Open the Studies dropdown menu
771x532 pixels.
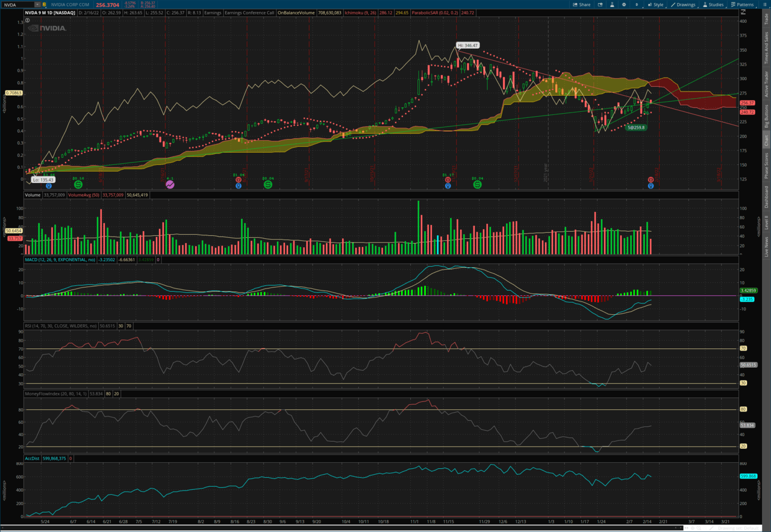713,5
